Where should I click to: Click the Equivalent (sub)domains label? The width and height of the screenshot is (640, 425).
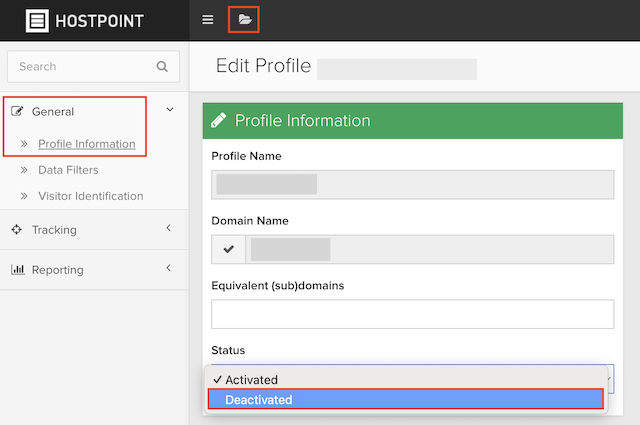tap(278, 285)
